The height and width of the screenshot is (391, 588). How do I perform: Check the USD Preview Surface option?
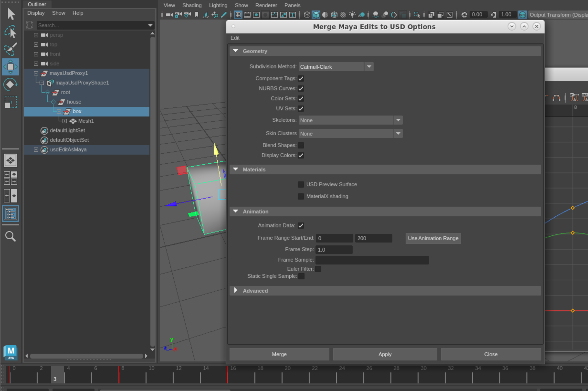301,184
